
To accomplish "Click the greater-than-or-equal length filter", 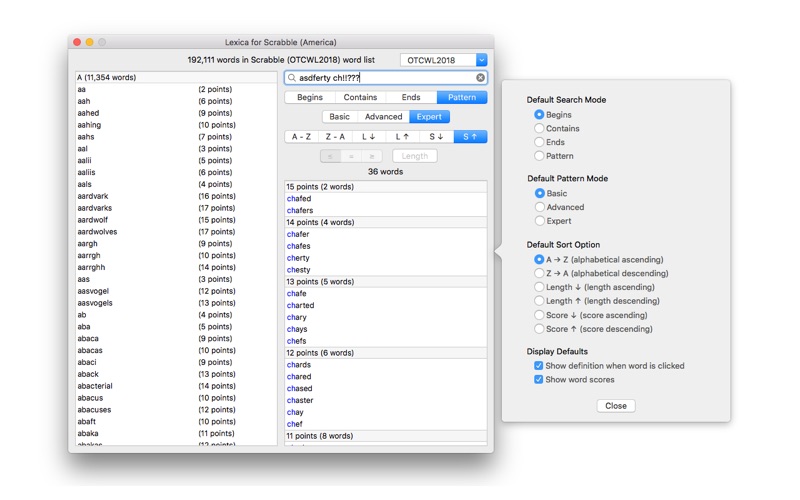I will (371, 156).
